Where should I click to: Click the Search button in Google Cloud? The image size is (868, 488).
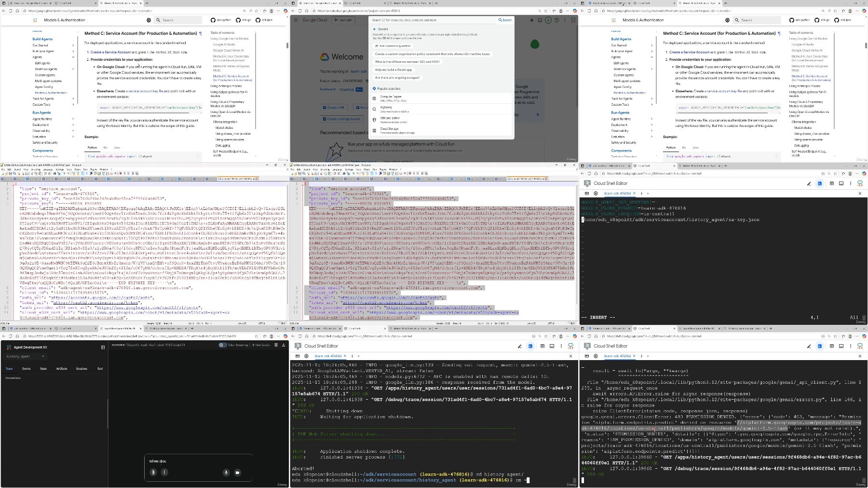point(505,20)
